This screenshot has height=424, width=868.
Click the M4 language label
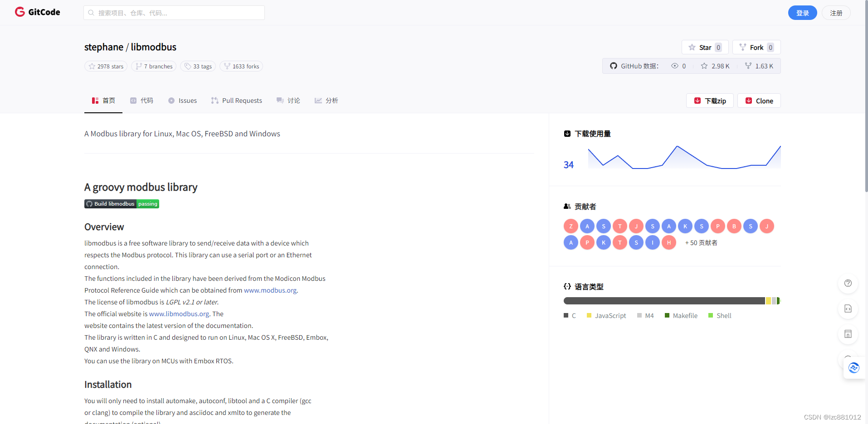(649, 316)
